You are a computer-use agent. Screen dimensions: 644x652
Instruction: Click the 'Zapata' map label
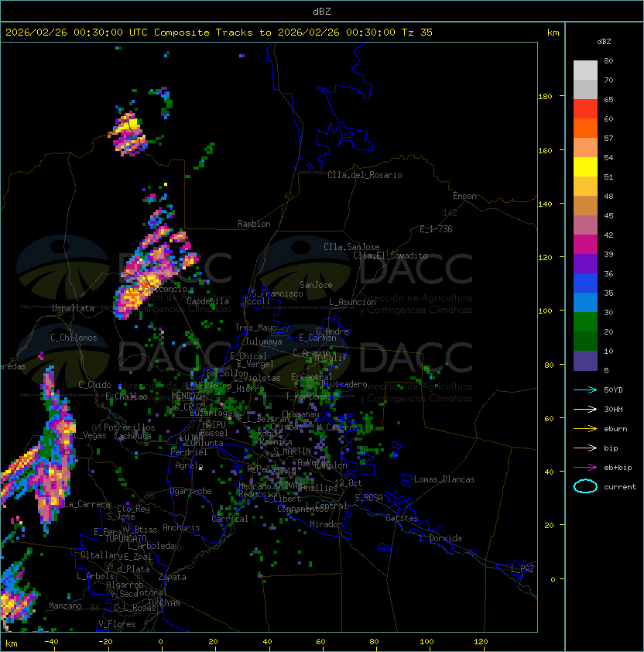[x=172, y=577]
